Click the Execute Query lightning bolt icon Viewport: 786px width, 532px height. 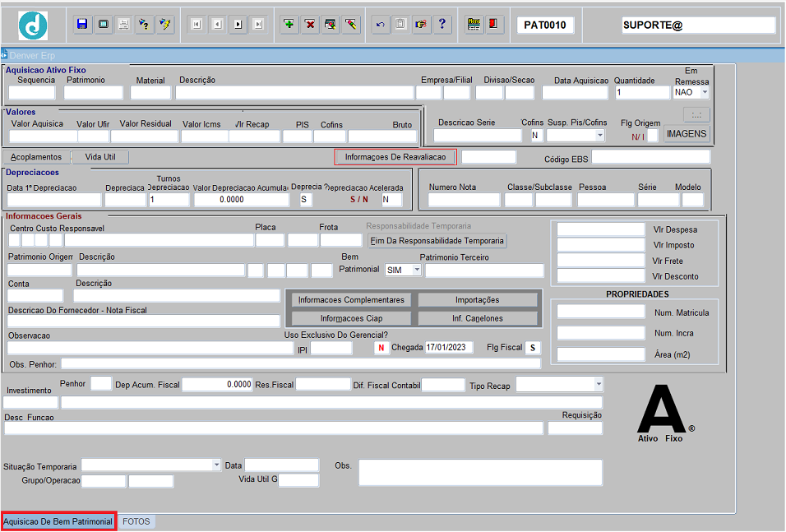tap(165, 24)
